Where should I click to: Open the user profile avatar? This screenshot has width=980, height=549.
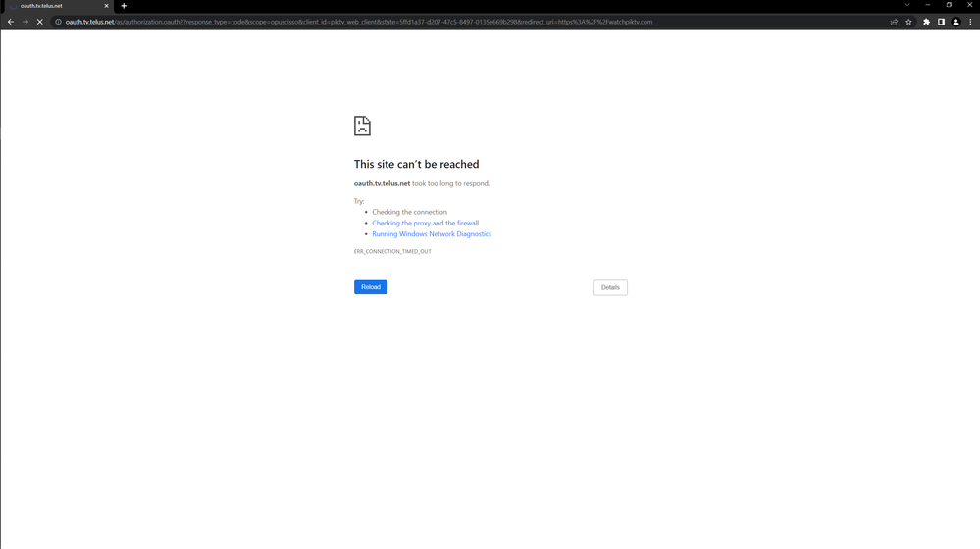[x=955, y=22]
